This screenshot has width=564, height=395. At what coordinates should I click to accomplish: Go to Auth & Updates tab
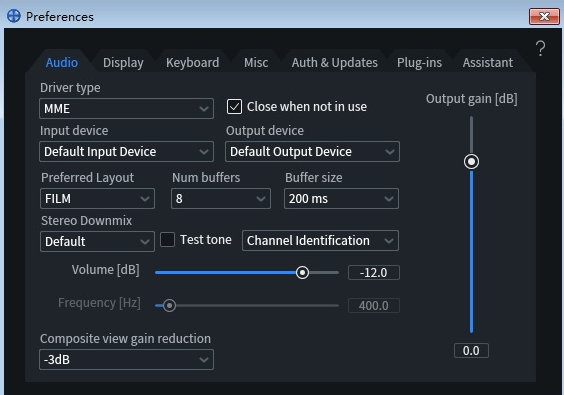(335, 63)
